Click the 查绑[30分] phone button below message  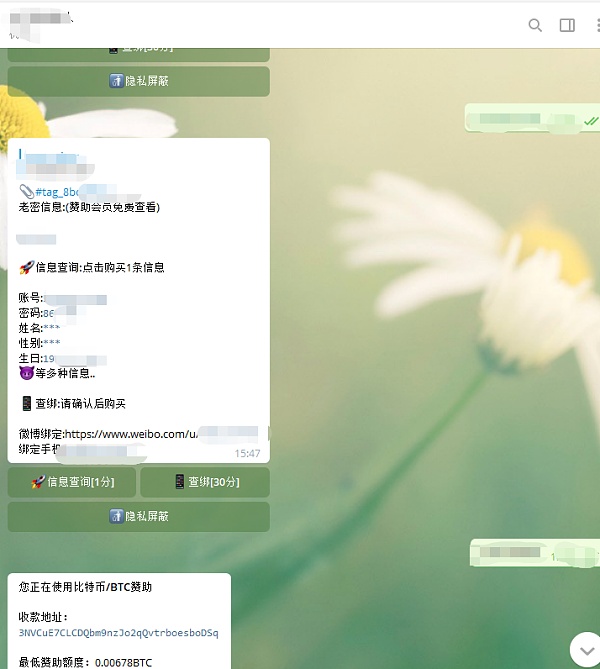(205, 482)
